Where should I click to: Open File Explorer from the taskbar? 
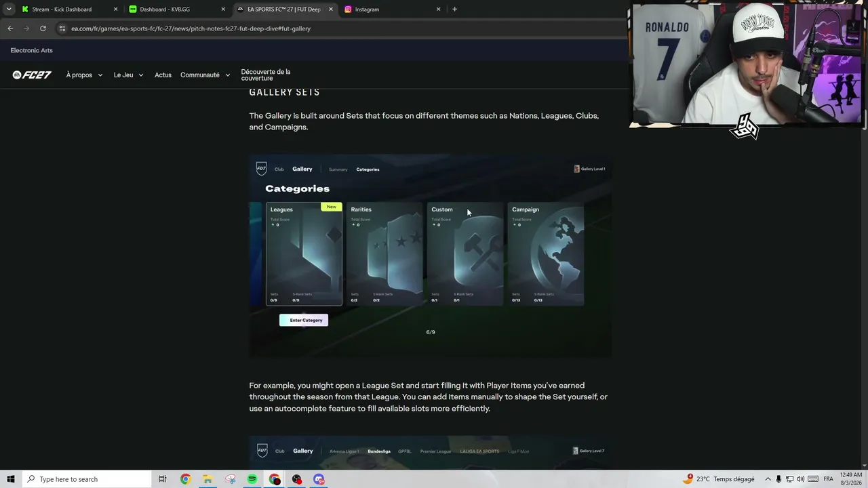click(x=208, y=479)
